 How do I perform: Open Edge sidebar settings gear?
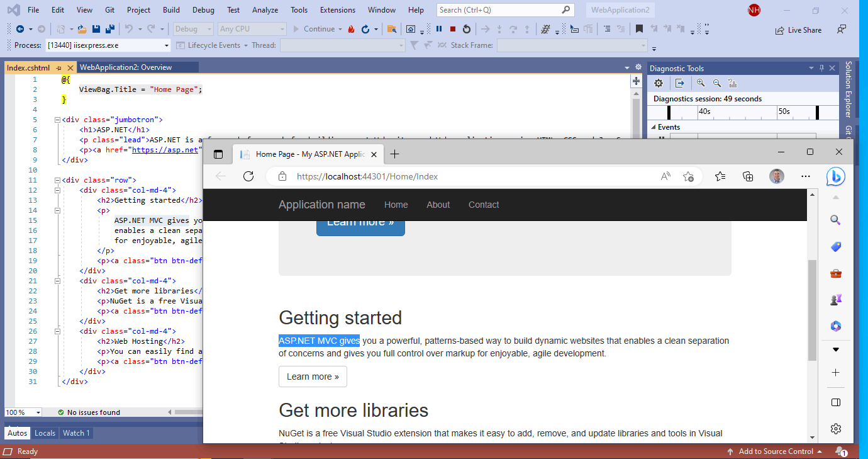(836, 429)
